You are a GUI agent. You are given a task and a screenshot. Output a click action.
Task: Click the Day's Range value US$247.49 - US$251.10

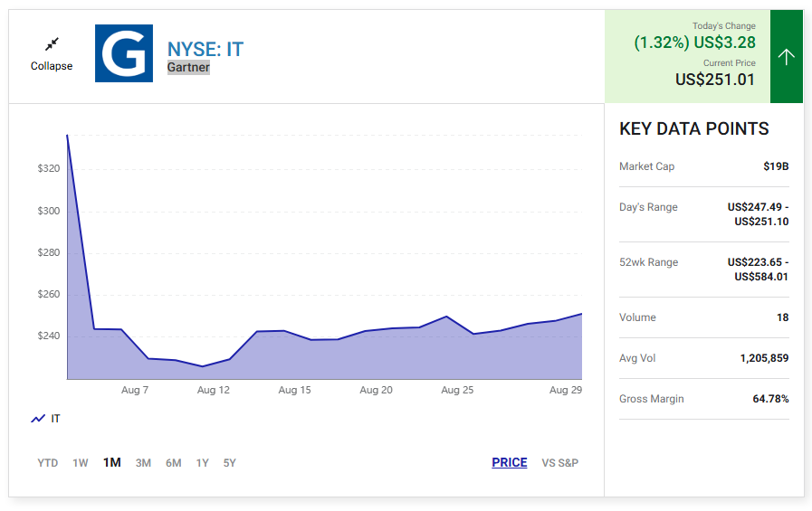point(759,214)
